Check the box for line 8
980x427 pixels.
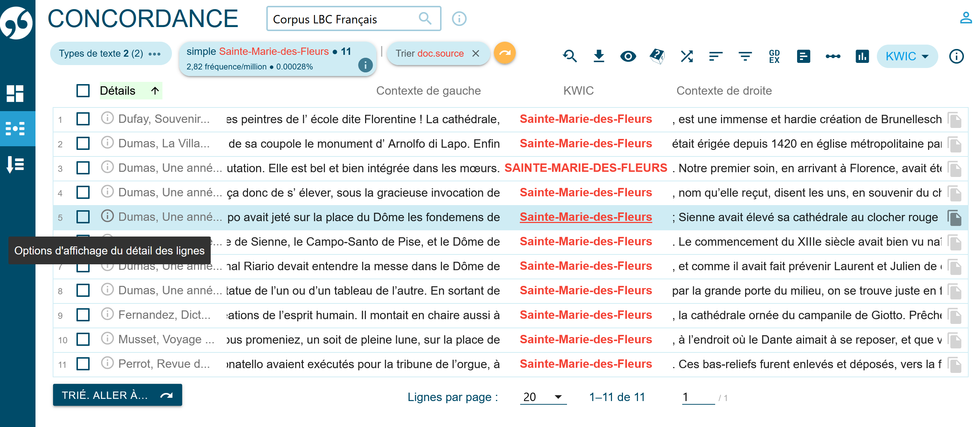click(x=83, y=290)
